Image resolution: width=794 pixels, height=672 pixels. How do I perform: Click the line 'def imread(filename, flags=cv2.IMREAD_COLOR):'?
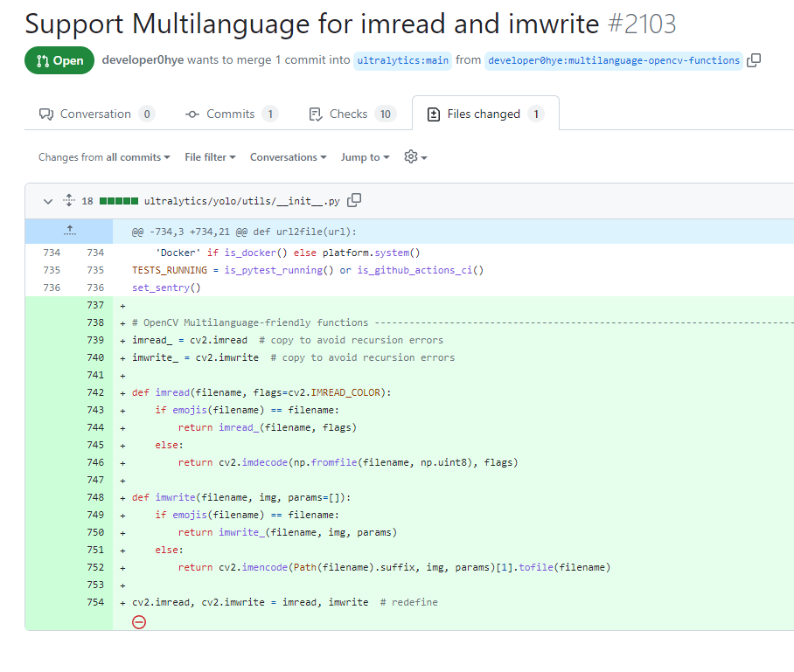pos(261,392)
